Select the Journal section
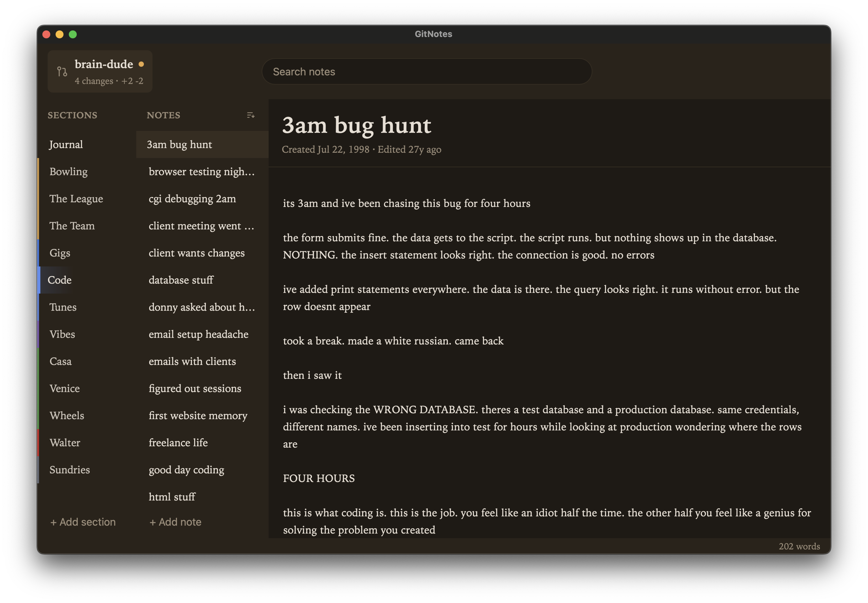This screenshot has height=603, width=868. click(x=66, y=144)
